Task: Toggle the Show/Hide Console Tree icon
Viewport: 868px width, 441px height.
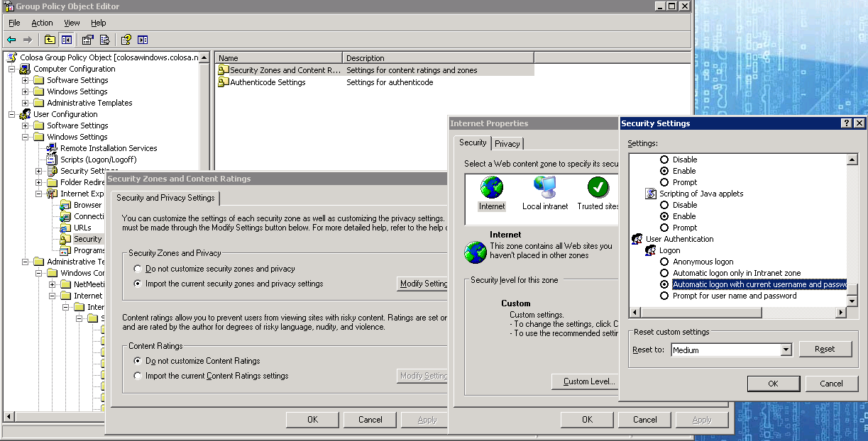Action: 67,40
